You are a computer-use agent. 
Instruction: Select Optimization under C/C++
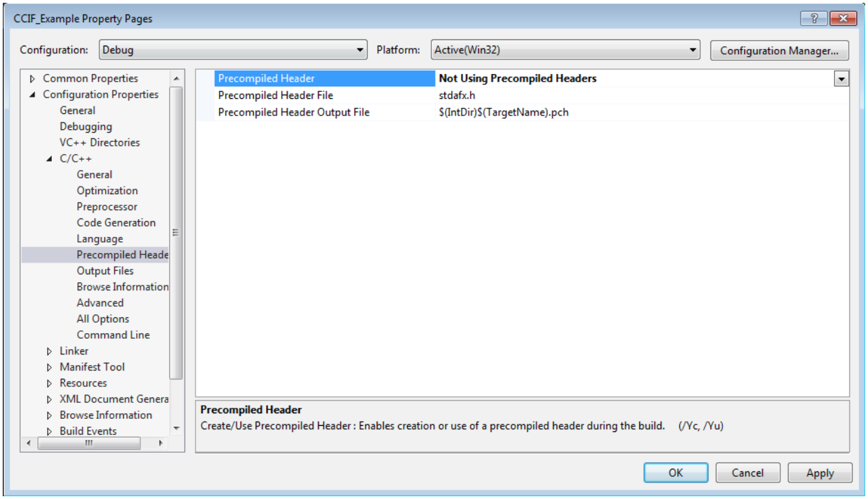[107, 191]
